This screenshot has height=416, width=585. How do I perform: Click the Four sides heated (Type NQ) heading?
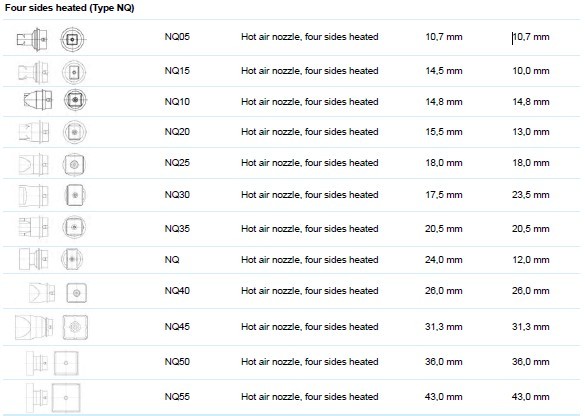[69, 8]
